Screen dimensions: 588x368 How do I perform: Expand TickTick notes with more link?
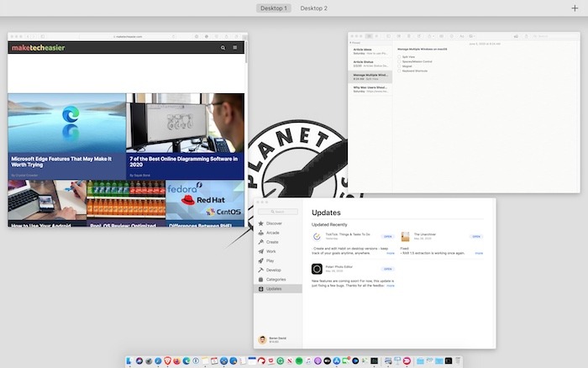(x=391, y=253)
